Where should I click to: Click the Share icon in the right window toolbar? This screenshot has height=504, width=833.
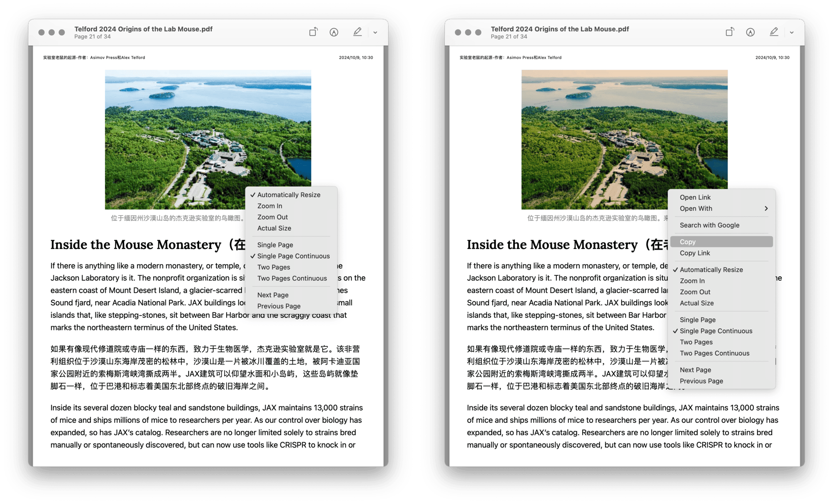(730, 32)
